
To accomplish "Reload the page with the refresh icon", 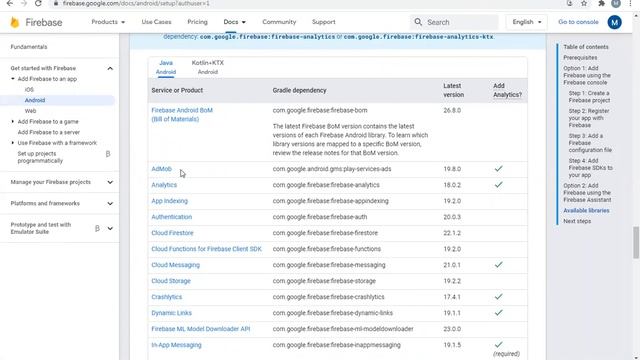I will (x=38, y=3).
